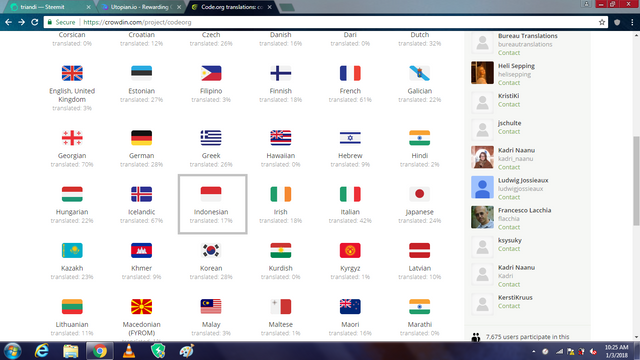Launch VLC media player from taskbar

coord(129,351)
